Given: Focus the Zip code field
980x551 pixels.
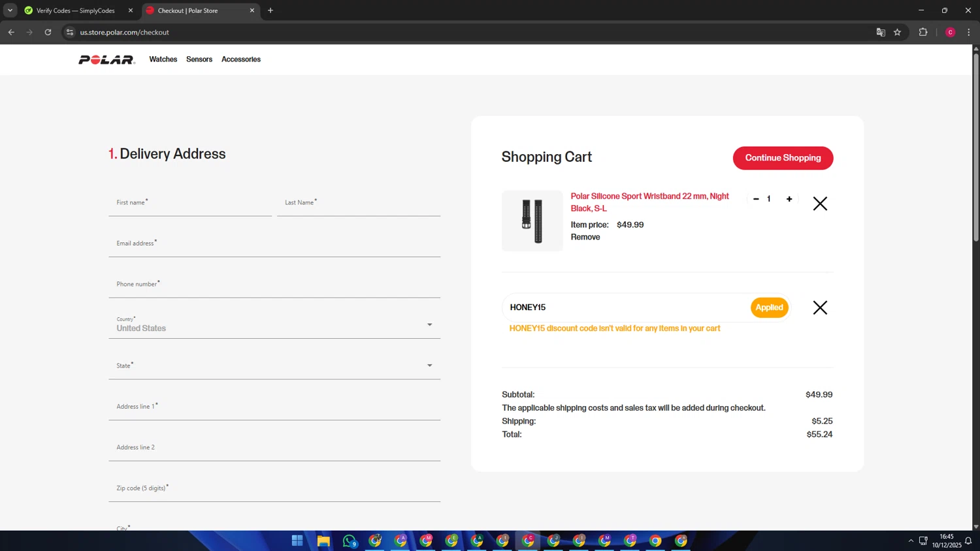Looking at the screenshot, I should coord(274,488).
